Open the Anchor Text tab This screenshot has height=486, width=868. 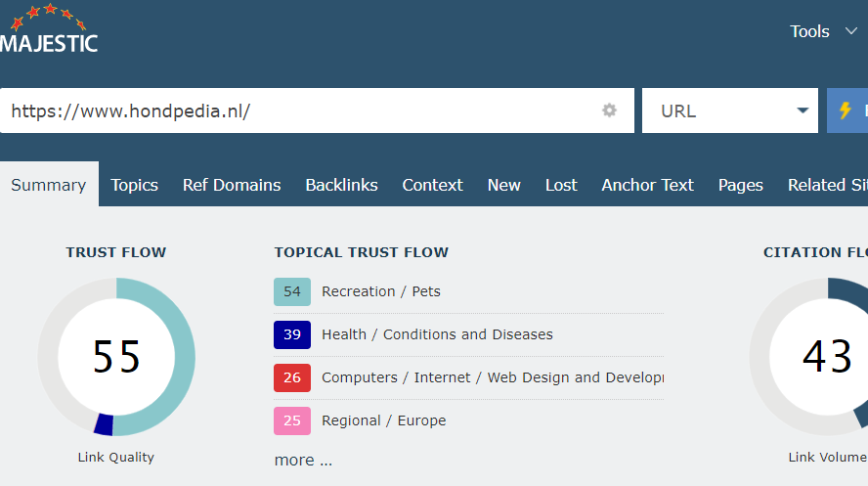point(648,185)
